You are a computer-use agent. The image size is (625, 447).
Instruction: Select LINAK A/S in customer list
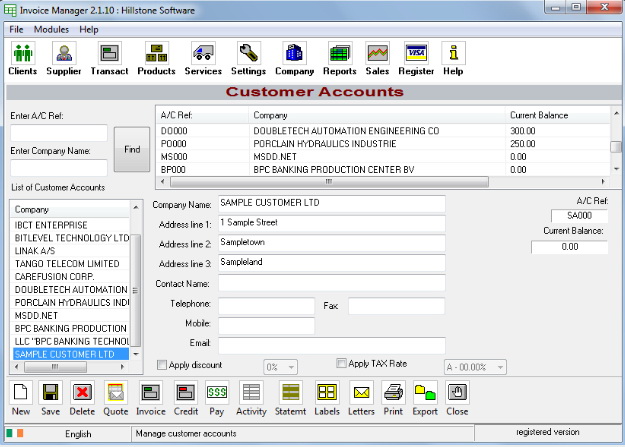(45, 251)
